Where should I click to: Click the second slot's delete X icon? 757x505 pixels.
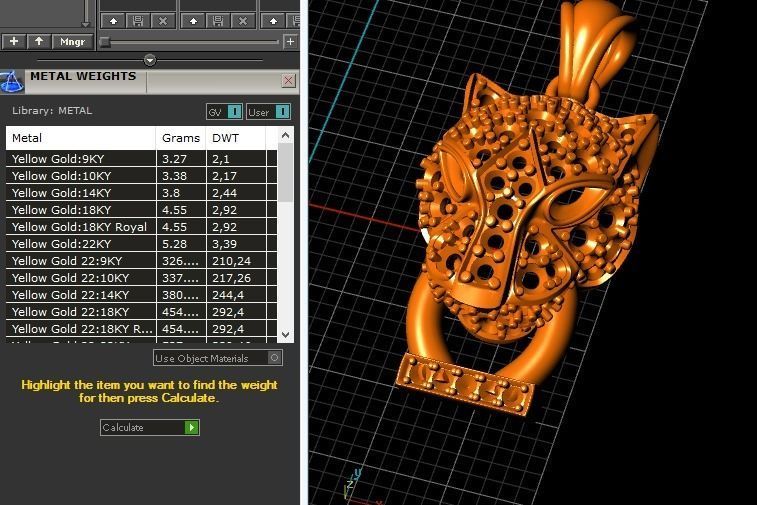(243, 21)
